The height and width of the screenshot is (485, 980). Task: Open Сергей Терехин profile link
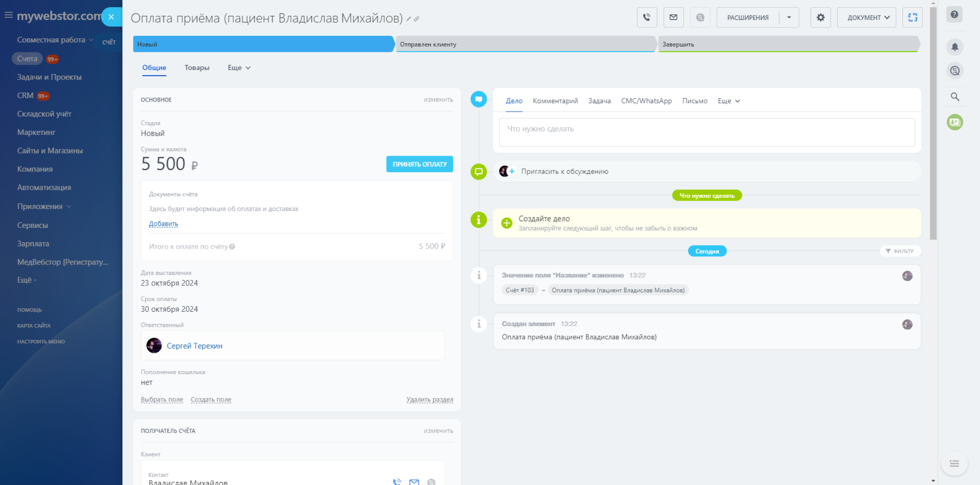click(x=195, y=346)
